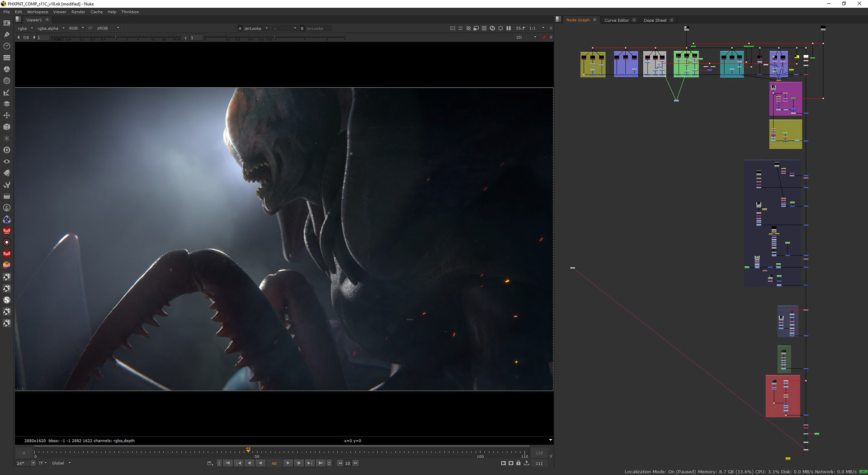Click the current frame number field 48
This screenshot has width=868, height=475.
pos(274,463)
